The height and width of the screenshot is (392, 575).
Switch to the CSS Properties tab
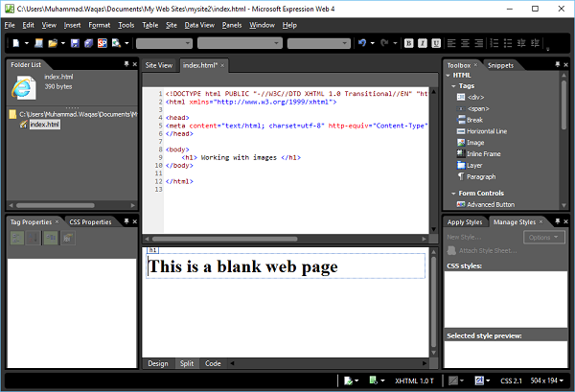click(x=90, y=222)
